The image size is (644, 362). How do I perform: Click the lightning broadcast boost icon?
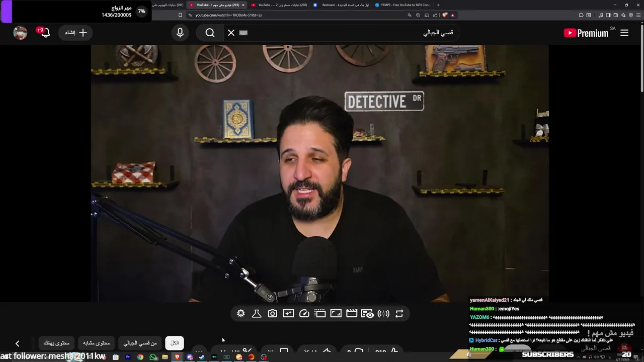click(x=383, y=314)
